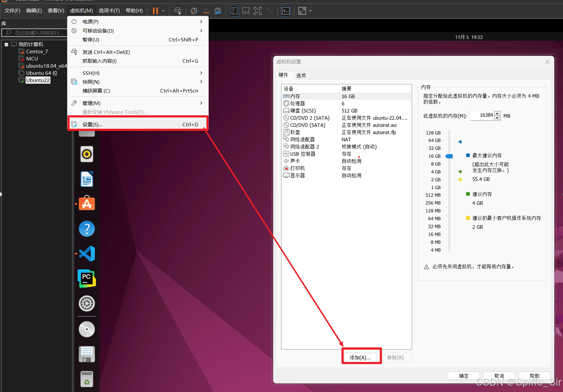Screen dimensions: 563x392
Task: Select Ubuntu 64 位 in the library
Action: pos(41,73)
